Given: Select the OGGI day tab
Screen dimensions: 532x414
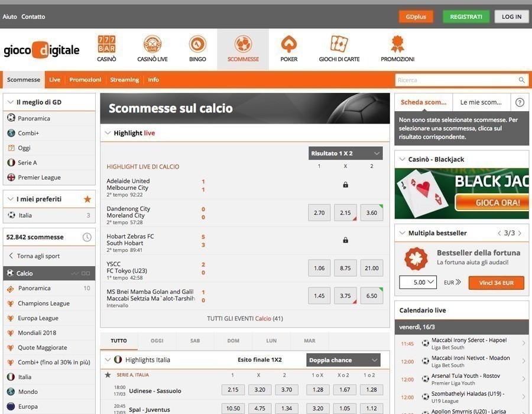Looking at the screenshot, I should [157, 341].
